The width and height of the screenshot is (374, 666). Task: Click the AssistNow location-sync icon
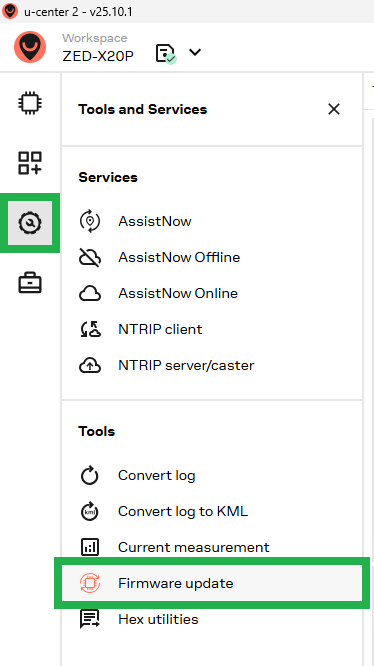[90, 221]
